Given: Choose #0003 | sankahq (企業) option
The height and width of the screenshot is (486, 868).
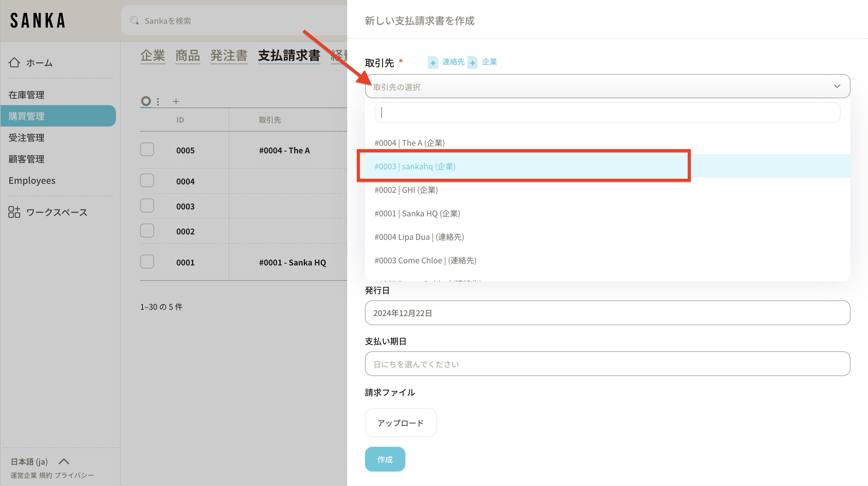Looking at the screenshot, I should click(415, 166).
